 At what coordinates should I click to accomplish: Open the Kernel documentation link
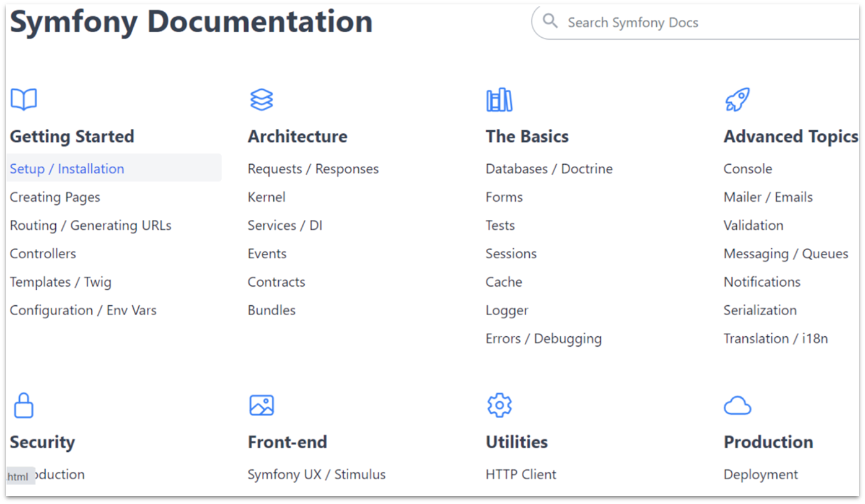point(266,198)
